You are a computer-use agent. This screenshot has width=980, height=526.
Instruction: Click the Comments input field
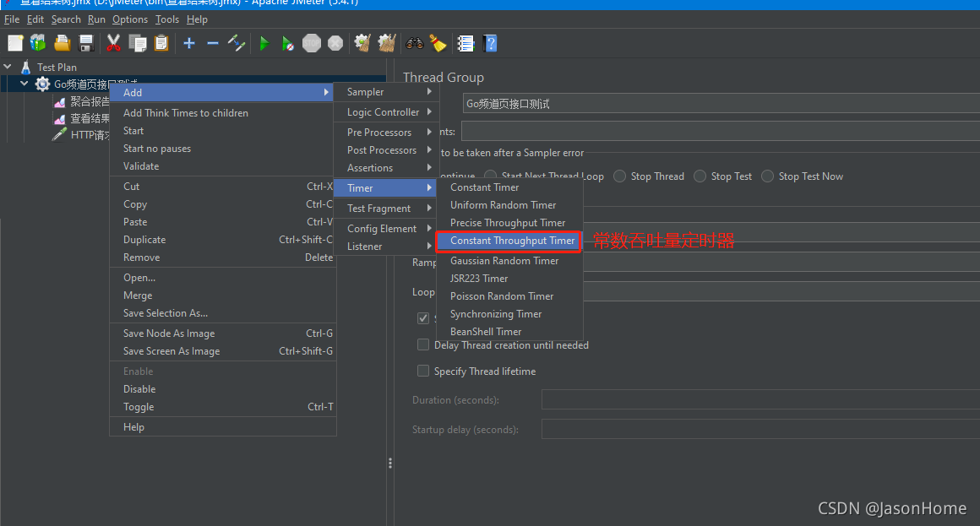[x=721, y=131]
